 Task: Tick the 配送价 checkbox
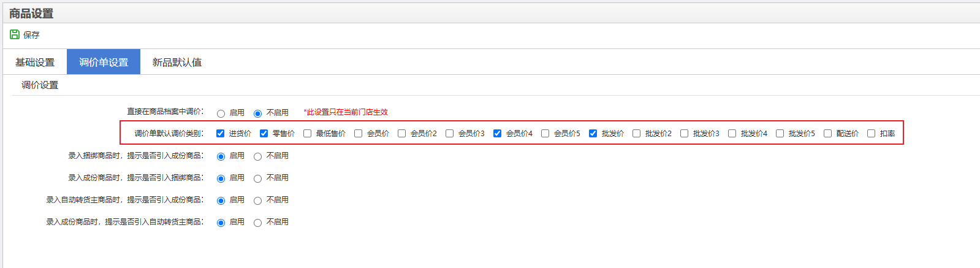coord(827,133)
